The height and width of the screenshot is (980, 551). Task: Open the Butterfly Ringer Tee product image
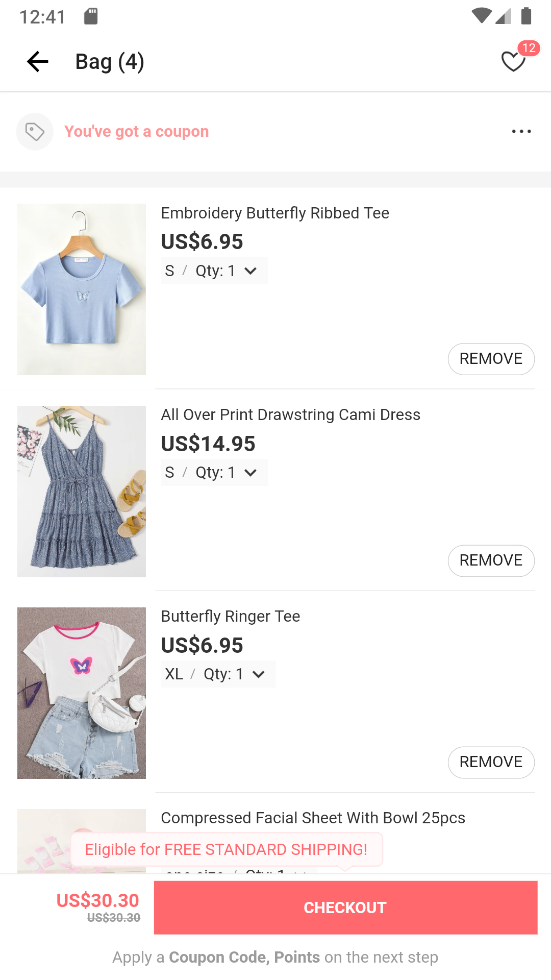click(82, 693)
